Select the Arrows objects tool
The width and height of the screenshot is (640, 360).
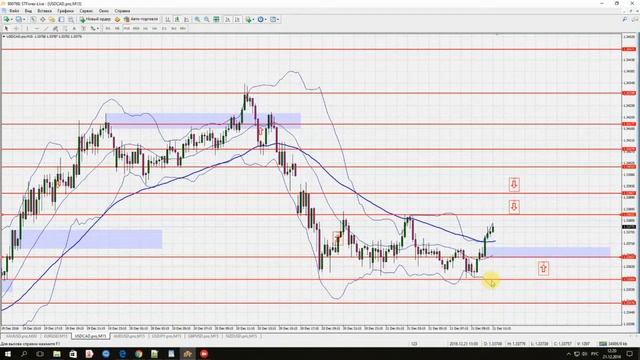93,28
